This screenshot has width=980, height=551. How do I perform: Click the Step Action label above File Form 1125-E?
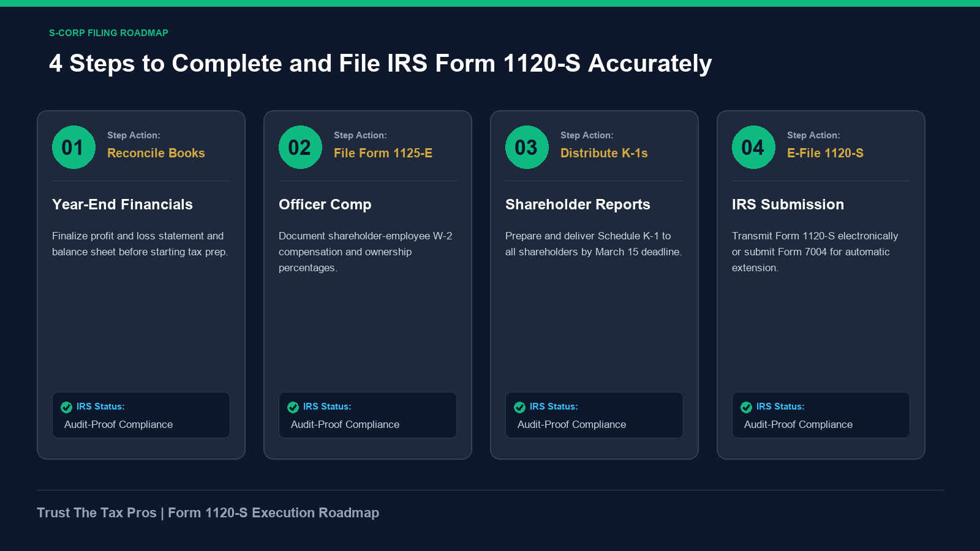360,135
